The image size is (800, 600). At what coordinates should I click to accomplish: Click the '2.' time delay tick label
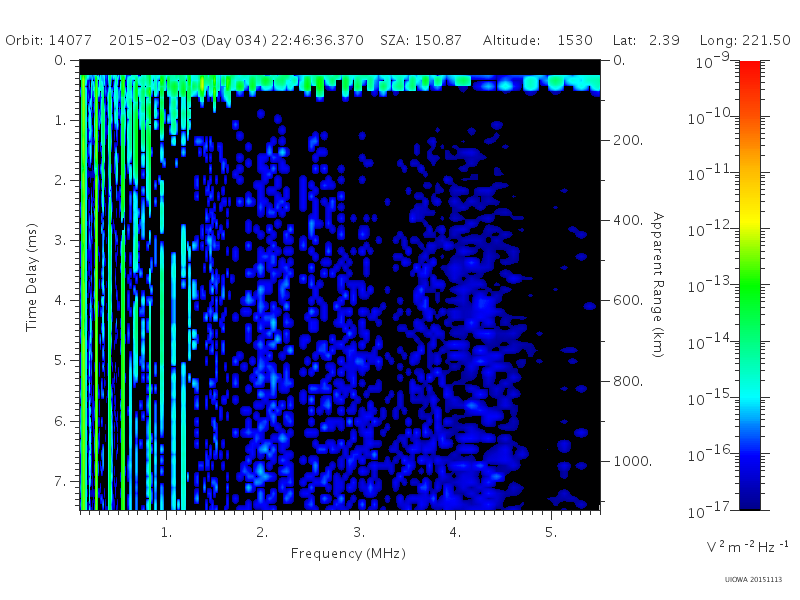[60, 181]
